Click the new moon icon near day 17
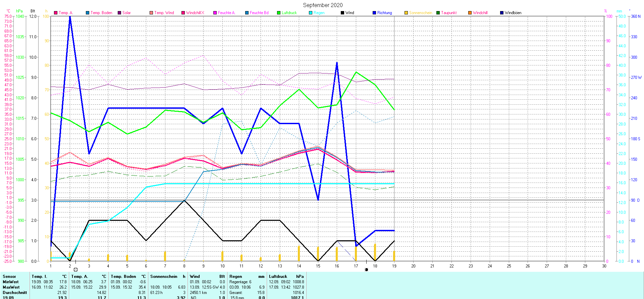Image resolution: width=644 pixels, height=299 pixels. pyautogui.click(x=366, y=269)
